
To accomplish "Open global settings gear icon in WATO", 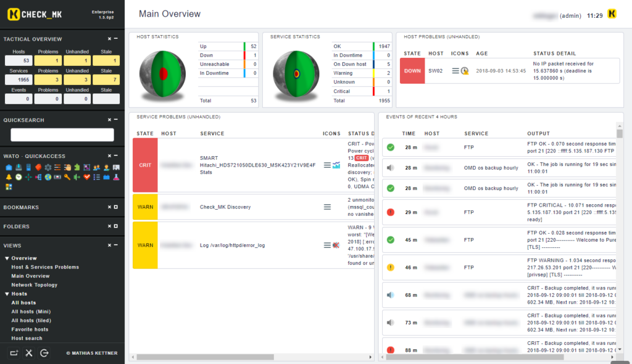I will (48, 167).
